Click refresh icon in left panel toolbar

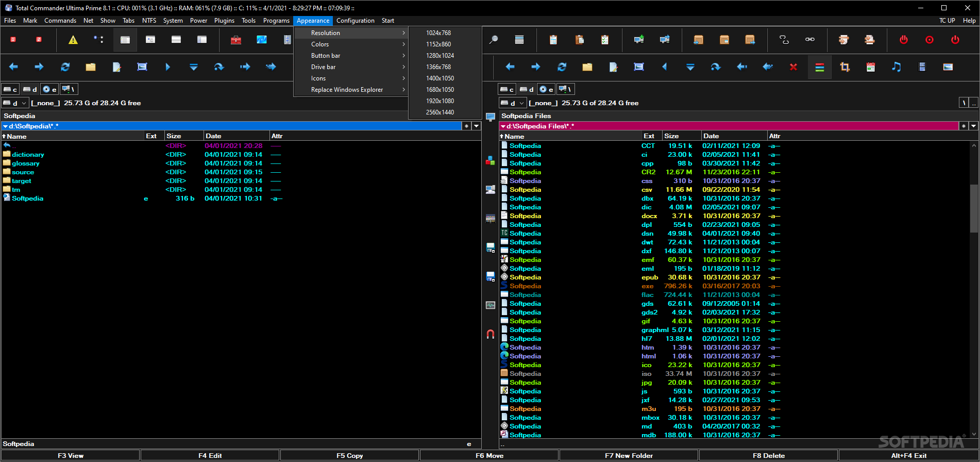[x=65, y=67]
